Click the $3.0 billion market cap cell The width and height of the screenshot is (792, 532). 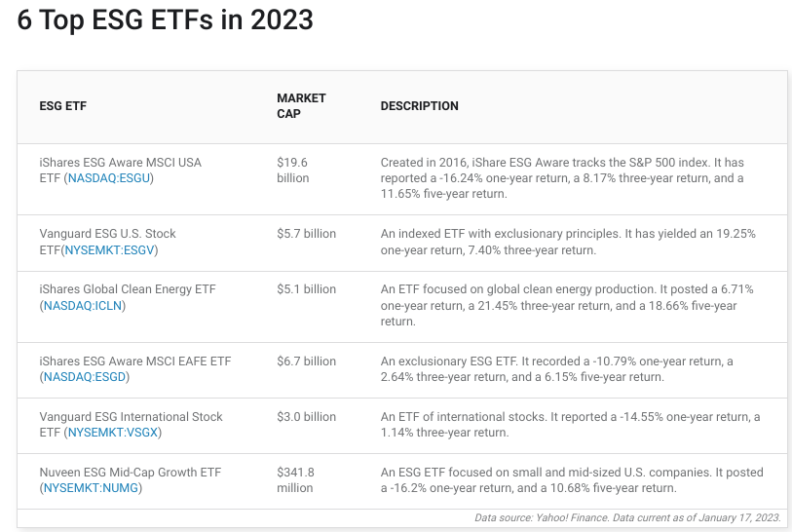pos(306,417)
